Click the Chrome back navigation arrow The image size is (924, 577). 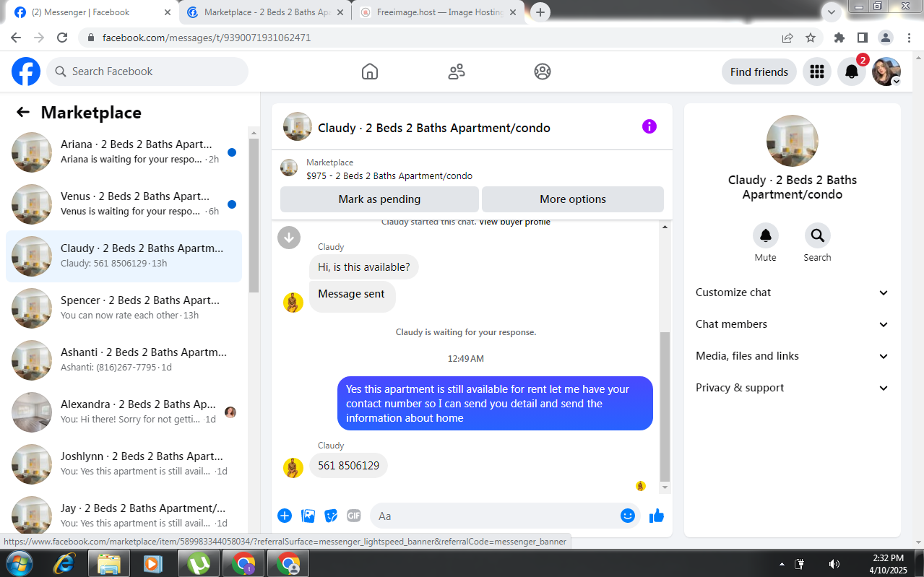16,38
